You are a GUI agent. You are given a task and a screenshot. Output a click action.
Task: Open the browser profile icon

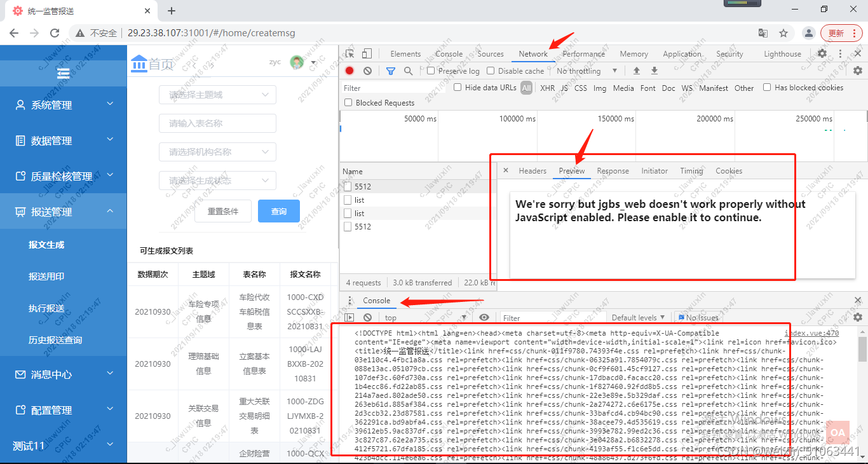(808, 33)
